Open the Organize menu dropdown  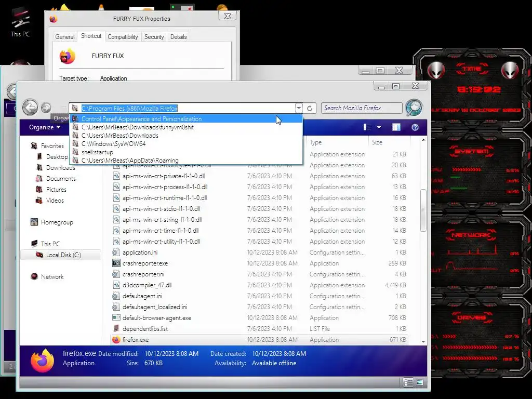(45, 127)
